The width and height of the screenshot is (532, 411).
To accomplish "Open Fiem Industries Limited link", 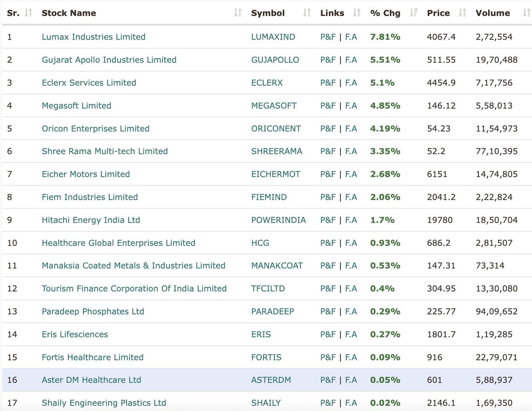I will 90,197.
